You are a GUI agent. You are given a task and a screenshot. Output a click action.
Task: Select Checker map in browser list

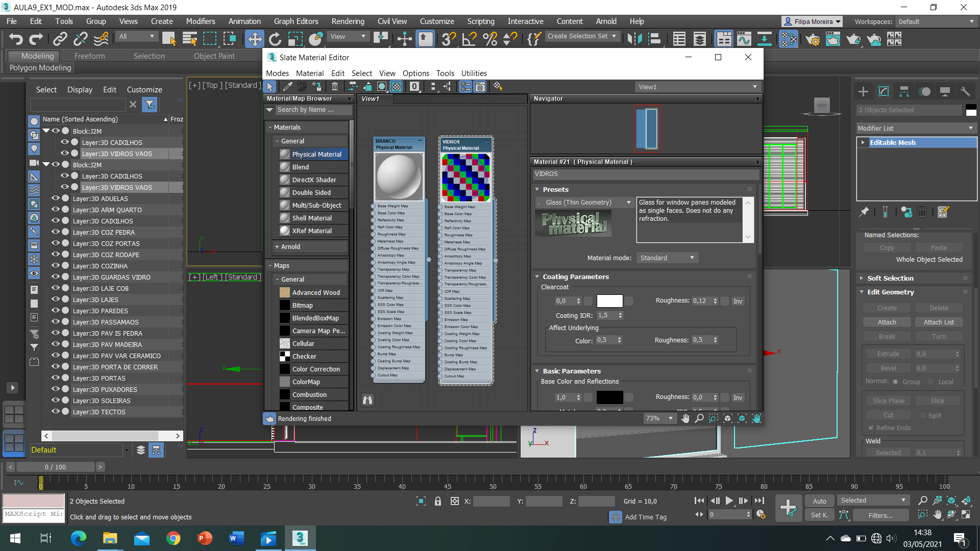click(304, 356)
